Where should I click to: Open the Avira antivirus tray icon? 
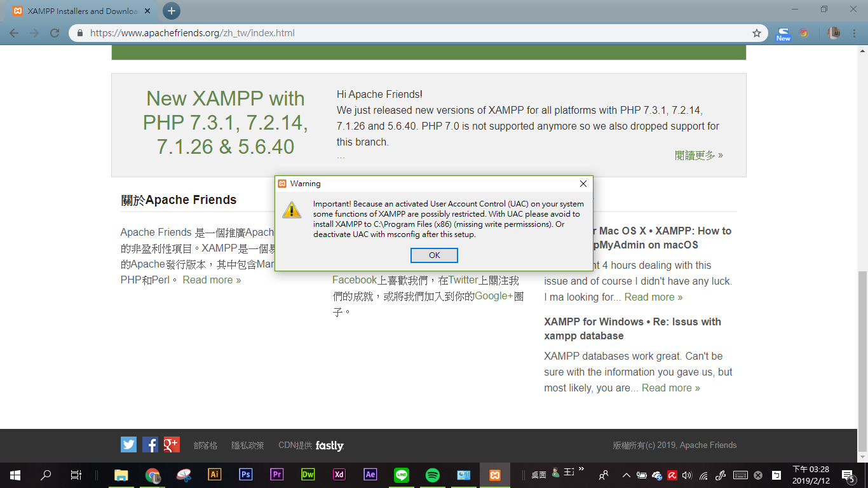pyautogui.click(x=672, y=475)
